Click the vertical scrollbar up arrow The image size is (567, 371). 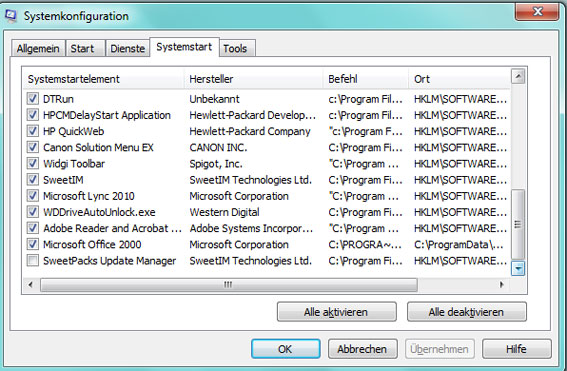click(518, 76)
